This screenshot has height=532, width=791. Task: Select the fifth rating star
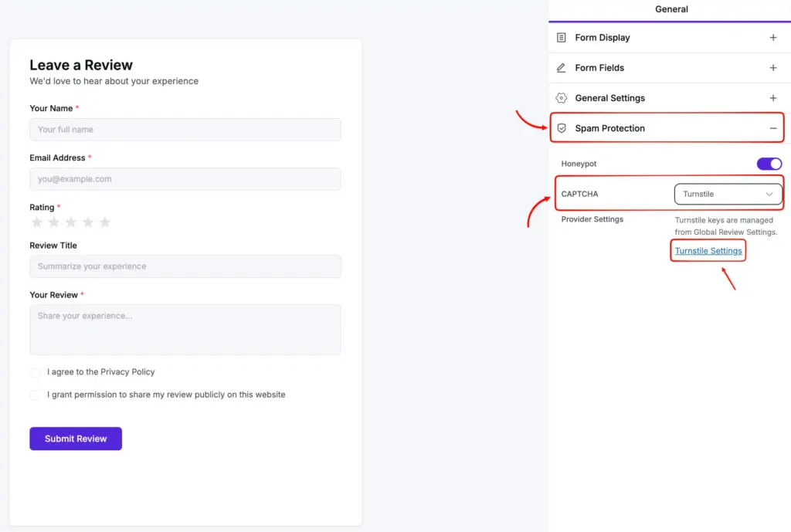(105, 222)
